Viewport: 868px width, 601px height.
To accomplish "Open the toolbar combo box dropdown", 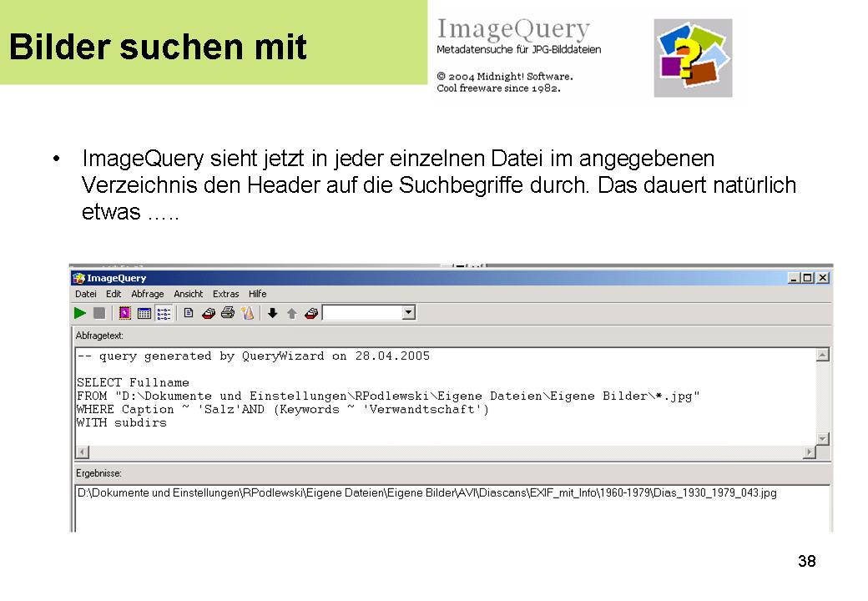I will [408, 313].
